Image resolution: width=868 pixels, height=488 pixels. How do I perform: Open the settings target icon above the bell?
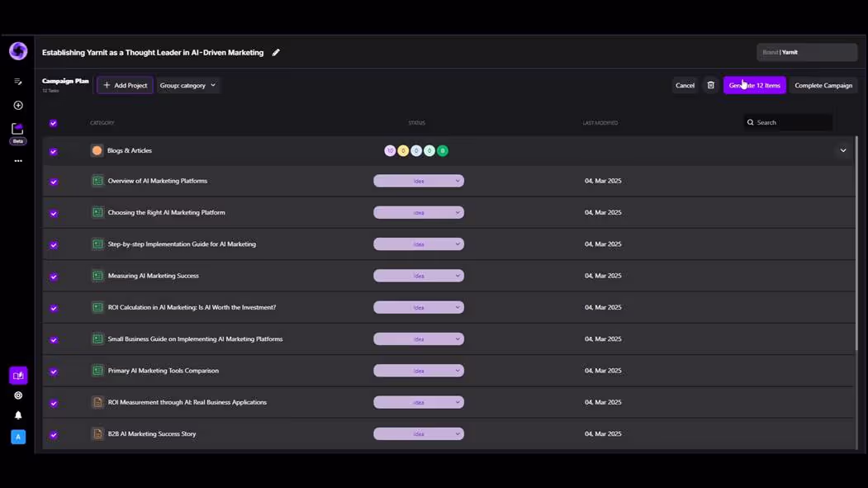[x=18, y=396]
